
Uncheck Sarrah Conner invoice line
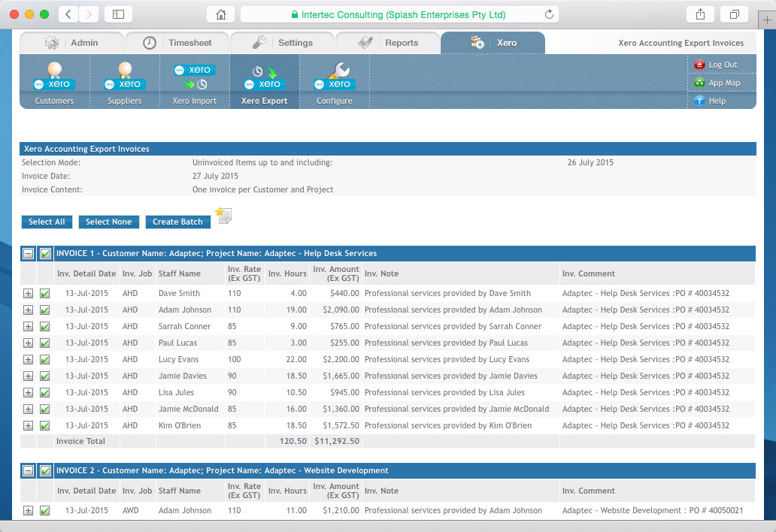pos(44,327)
